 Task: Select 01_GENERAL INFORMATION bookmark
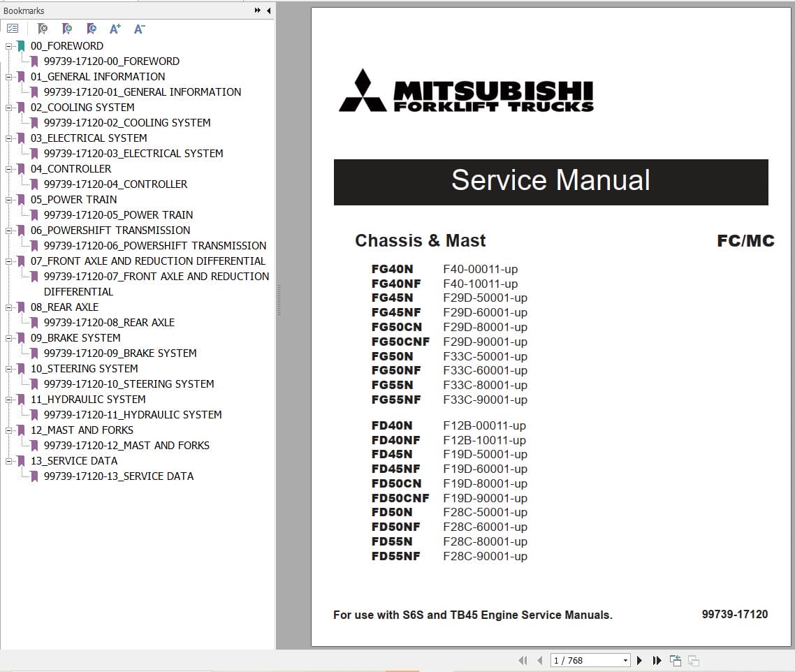pos(98,77)
